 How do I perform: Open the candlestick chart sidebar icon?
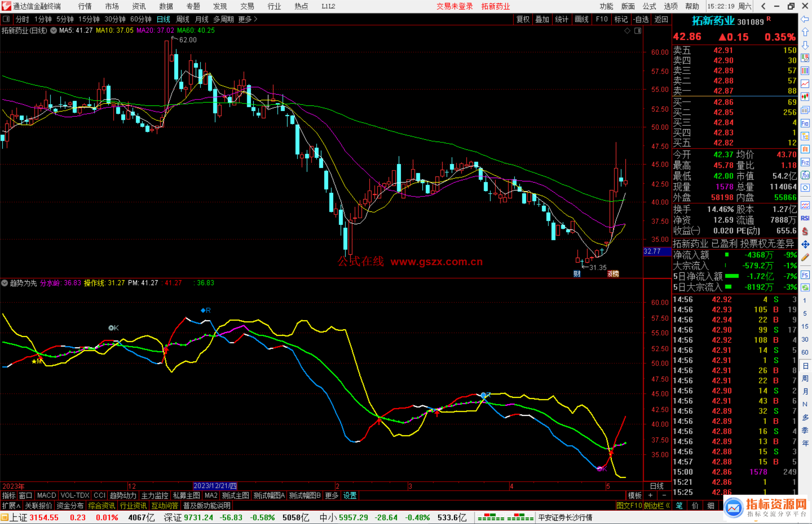(x=805, y=97)
